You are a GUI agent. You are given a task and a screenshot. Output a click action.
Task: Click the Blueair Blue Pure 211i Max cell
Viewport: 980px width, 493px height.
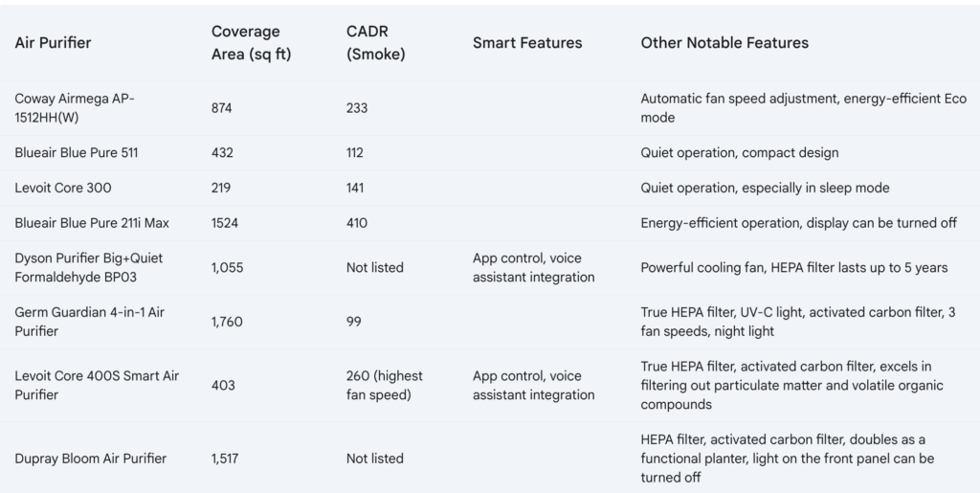[92, 223]
